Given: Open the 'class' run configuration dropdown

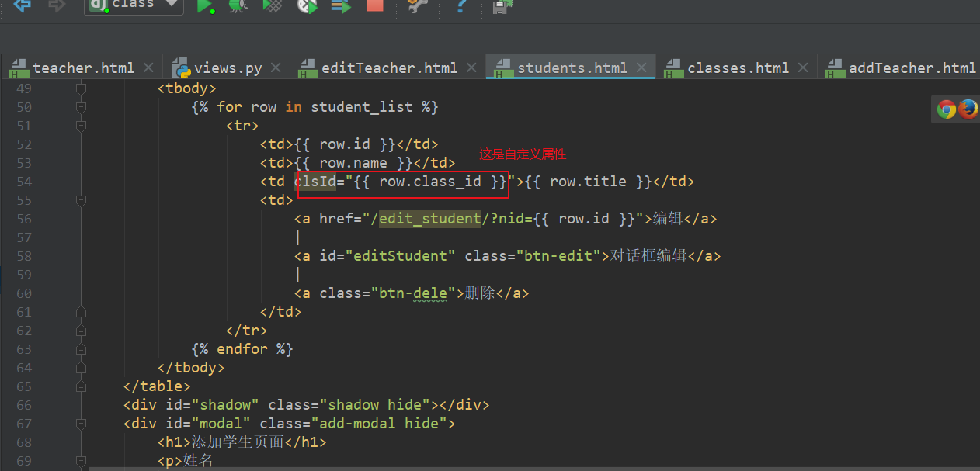Looking at the screenshot, I should pyautogui.click(x=134, y=5).
